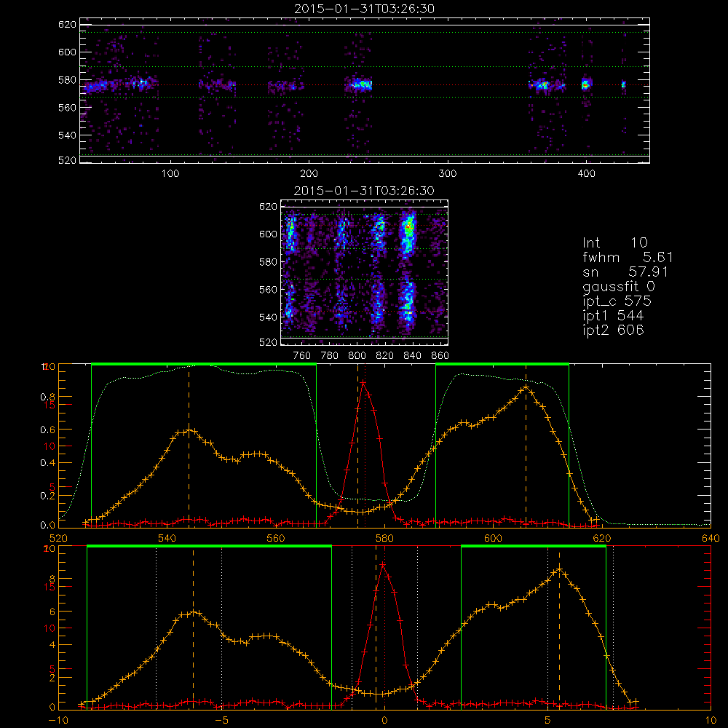Viewport: 728px width, 728px height.
Task: Select the 'ipt1 544' readout
Action: tap(613, 316)
